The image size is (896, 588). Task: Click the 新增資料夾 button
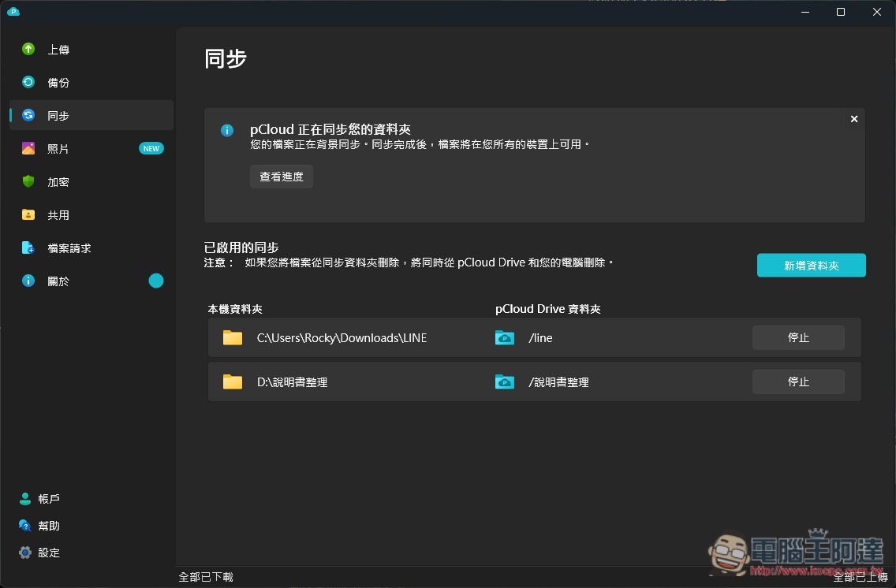coord(812,266)
